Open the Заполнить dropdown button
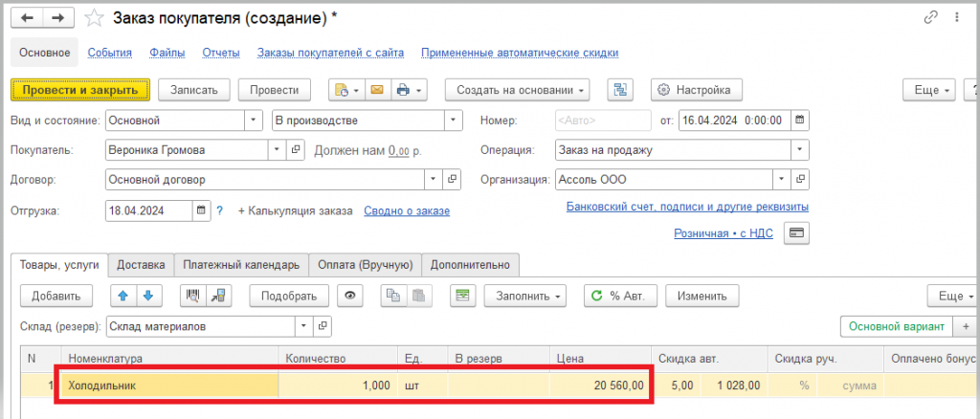Image resolution: width=980 pixels, height=419 pixels. pos(525,296)
